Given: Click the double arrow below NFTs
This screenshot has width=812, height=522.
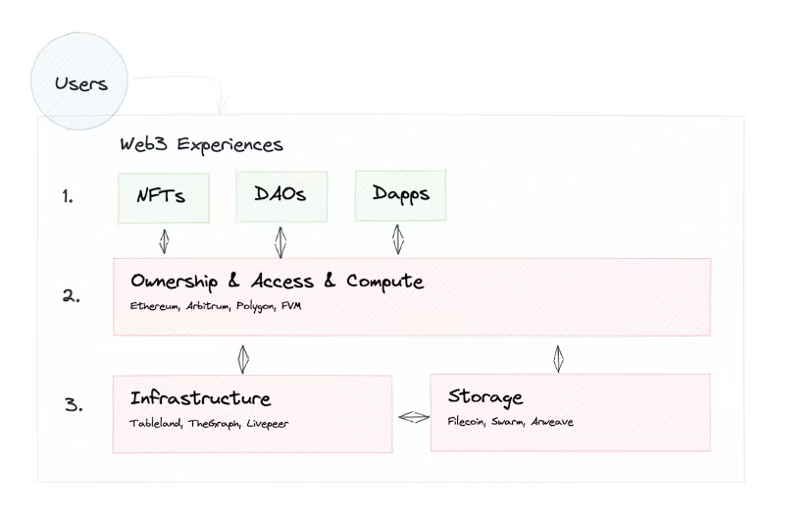Looking at the screenshot, I should point(164,241).
